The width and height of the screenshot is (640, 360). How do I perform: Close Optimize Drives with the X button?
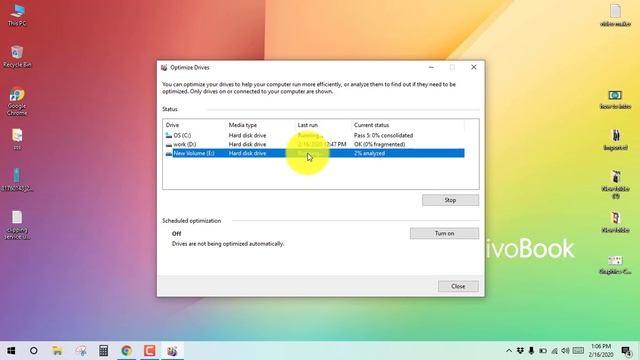point(473,67)
